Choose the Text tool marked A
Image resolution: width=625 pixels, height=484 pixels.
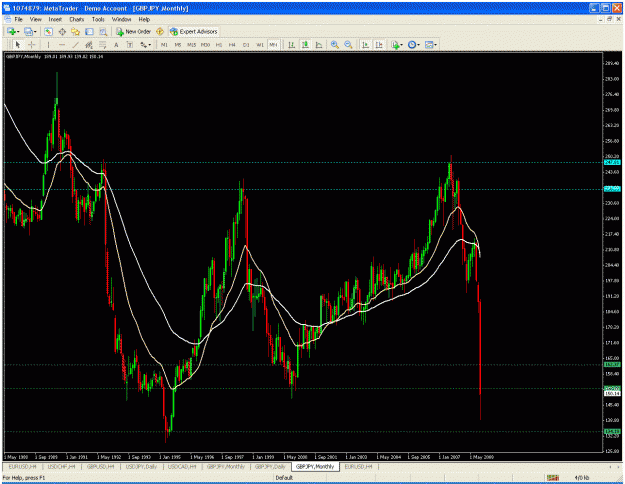point(116,45)
